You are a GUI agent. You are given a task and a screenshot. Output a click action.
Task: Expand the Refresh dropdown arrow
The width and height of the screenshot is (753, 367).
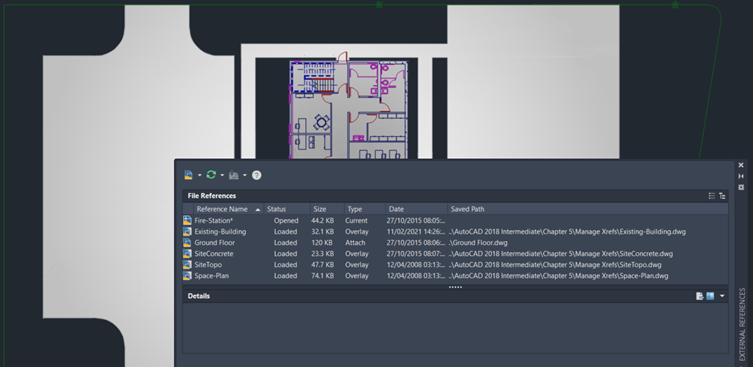tap(222, 175)
